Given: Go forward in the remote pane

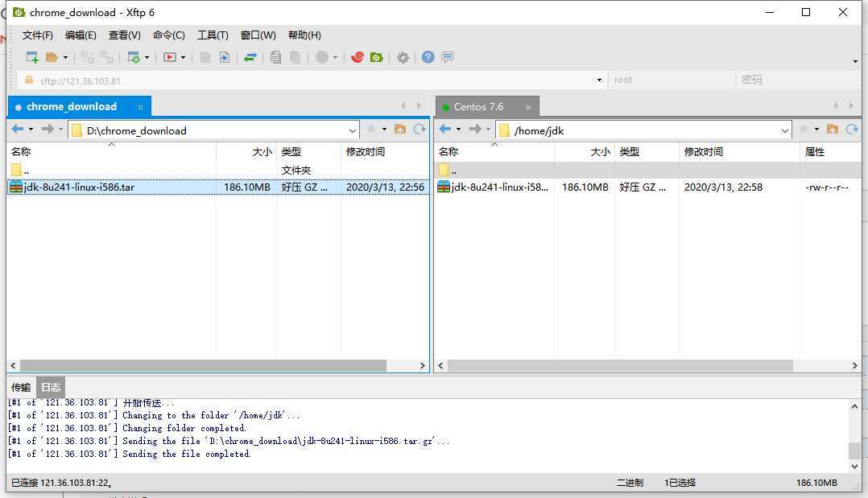Looking at the screenshot, I should [475, 129].
